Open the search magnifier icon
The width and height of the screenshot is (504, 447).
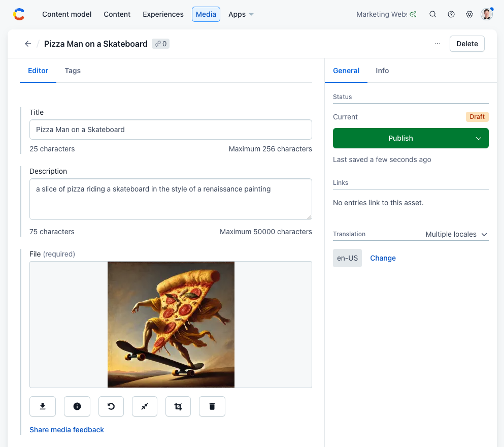click(433, 14)
